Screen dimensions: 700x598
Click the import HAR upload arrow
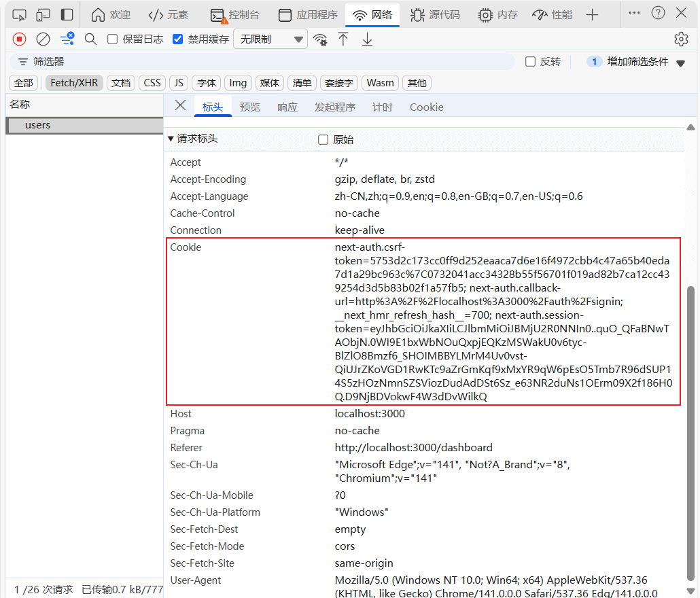pyautogui.click(x=343, y=39)
